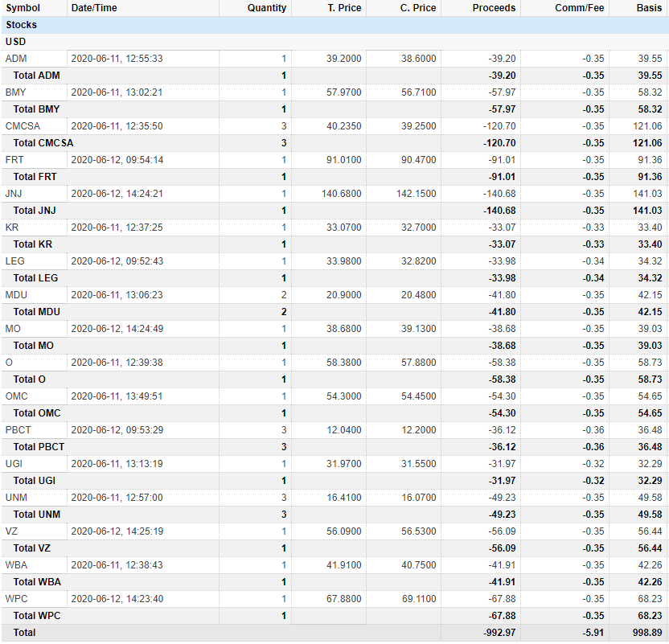Click the Total O row label
The image size is (669, 644).
point(29,379)
